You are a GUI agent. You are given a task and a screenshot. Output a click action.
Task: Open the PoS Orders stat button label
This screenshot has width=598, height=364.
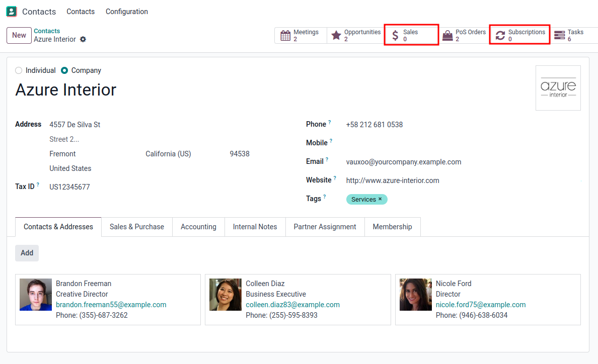(x=471, y=32)
